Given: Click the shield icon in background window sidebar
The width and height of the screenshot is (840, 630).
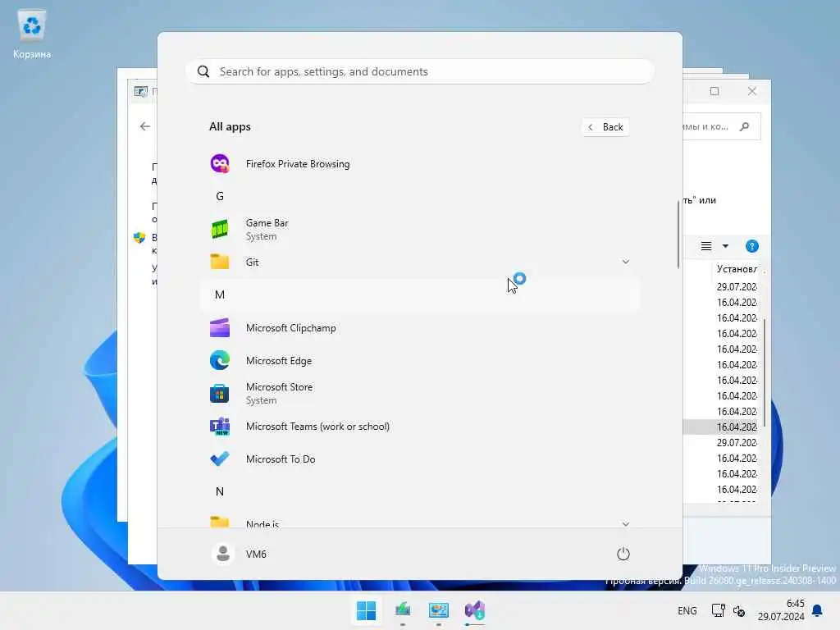Looking at the screenshot, I should [139, 237].
